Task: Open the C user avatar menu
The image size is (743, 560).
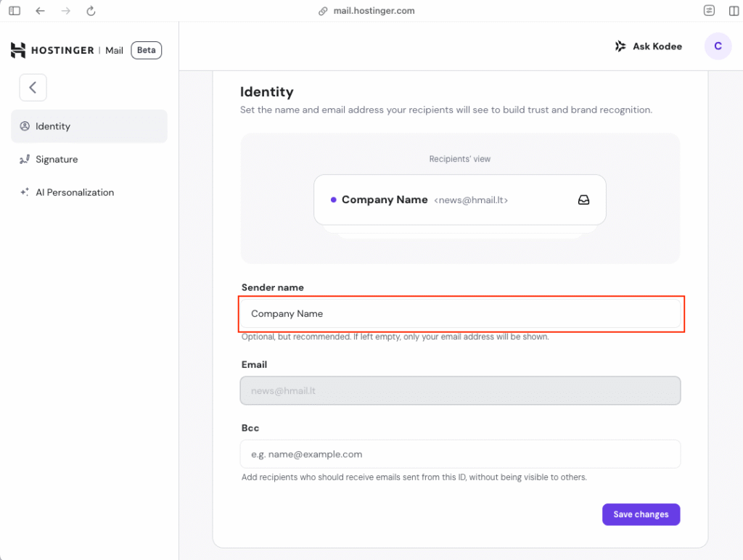Action: click(x=718, y=46)
